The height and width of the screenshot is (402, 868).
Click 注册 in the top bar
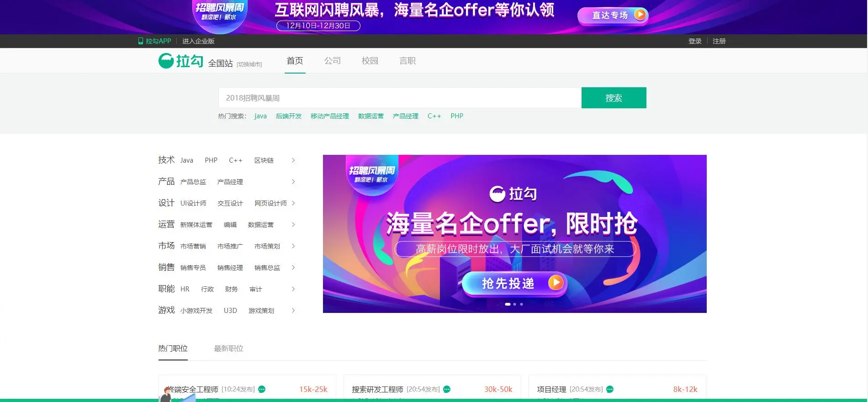click(719, 41)
